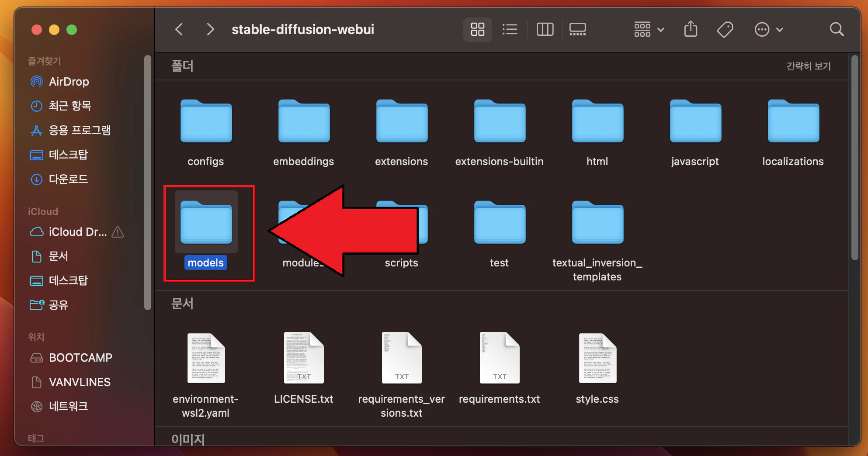Open the more actions ellipsis menu
The height and width of the screenshot is (456, 868).
pos(769,30)
